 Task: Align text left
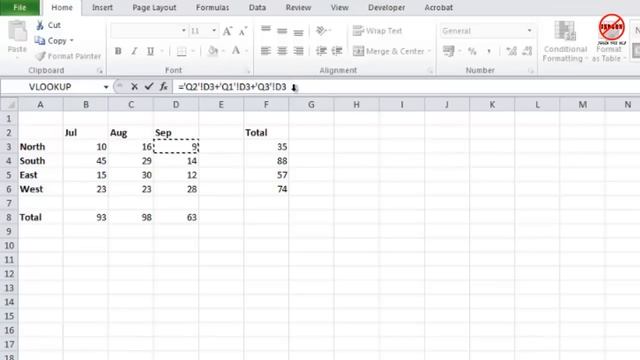(266, 51)
